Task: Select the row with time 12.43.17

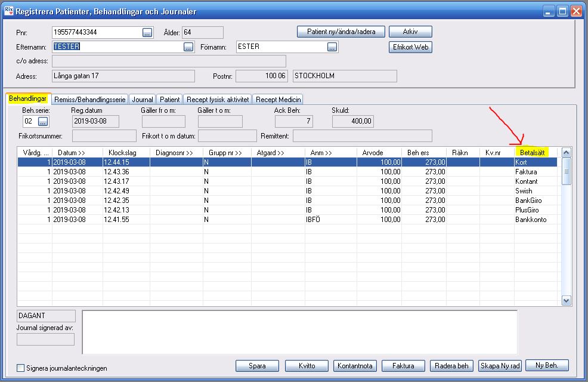Action: 287,181
